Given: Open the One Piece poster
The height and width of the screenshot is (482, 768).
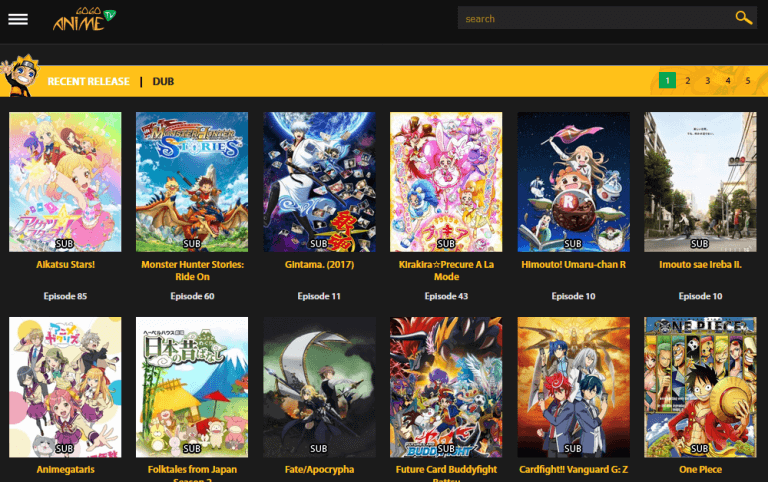Looking at the screenshot, I should click(700, 387).
